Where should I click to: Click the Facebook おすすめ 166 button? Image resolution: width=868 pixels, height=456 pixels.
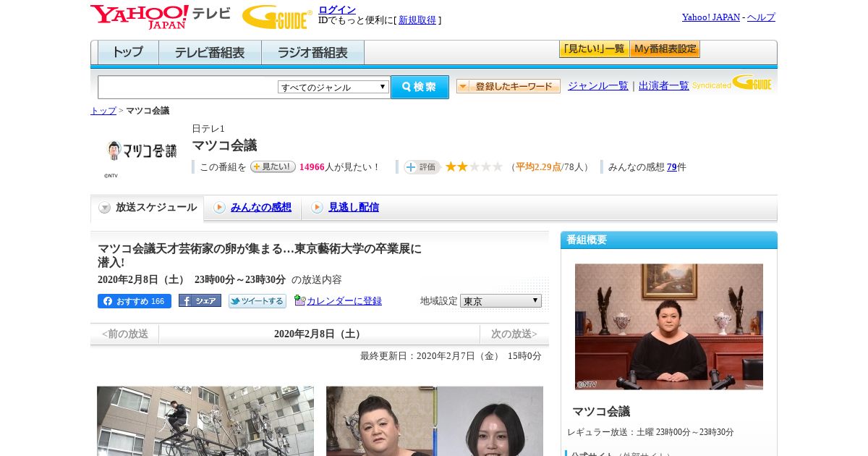135,301
